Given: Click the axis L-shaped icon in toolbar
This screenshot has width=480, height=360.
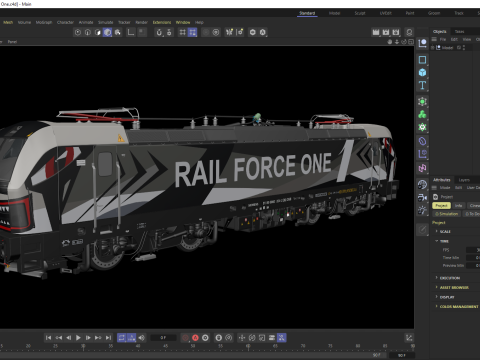Looking at the screenshot, I should click(131, 32).
